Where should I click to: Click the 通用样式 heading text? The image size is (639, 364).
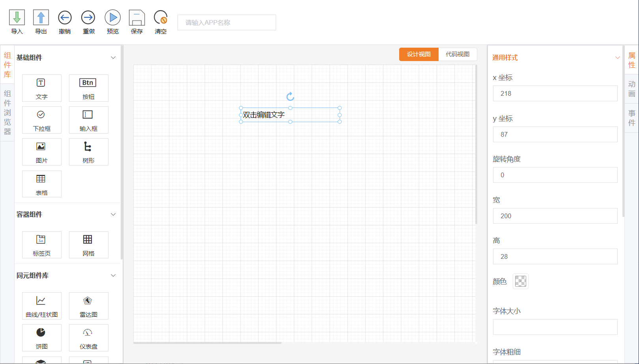[505, 58]
